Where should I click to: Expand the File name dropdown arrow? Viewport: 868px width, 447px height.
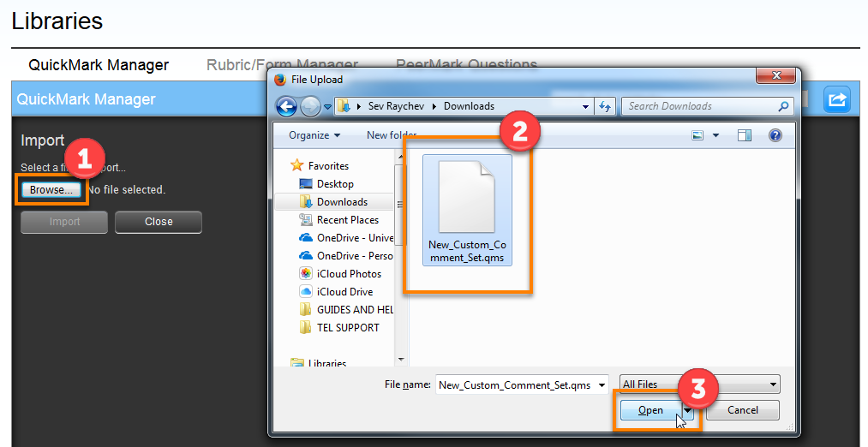602,385
